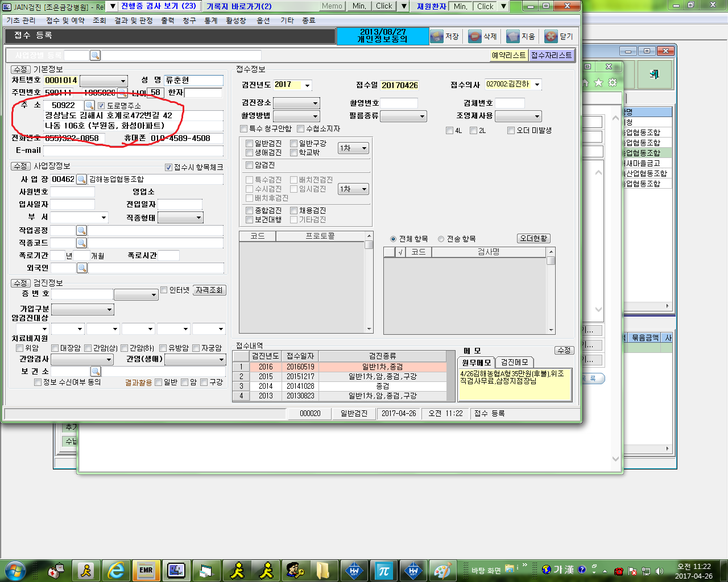Toggle the 도로명주소 checkbox
The height and width of the screenshot is (582, 728).
(x=101, y=106)
